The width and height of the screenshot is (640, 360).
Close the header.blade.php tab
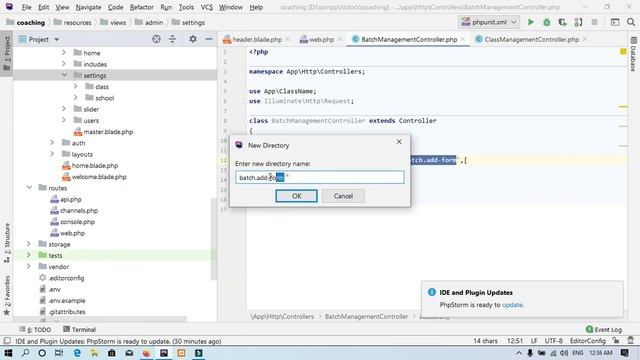pos(288,39)
